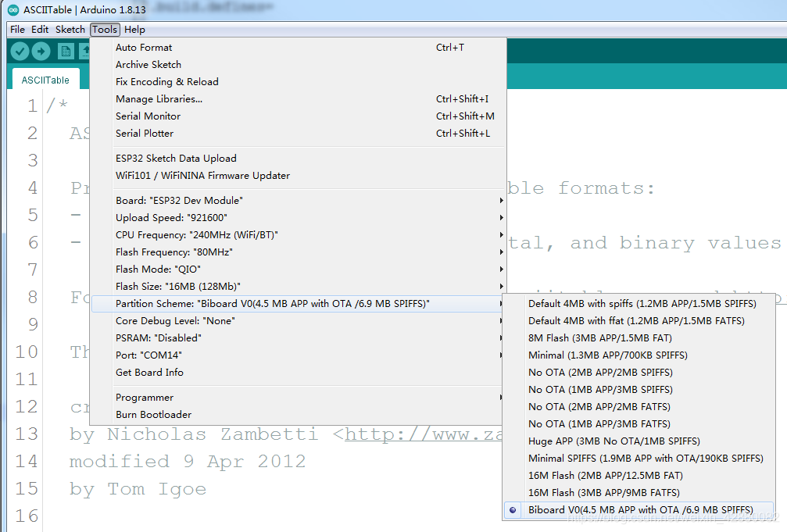Click the Upload arrow toolbar icon
This screenshot has width=787, height=532.
coord(41,51)
